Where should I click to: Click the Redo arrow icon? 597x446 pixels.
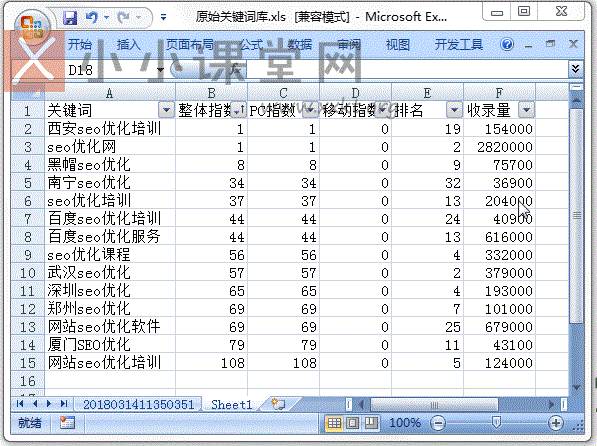(x=124, y=18)
